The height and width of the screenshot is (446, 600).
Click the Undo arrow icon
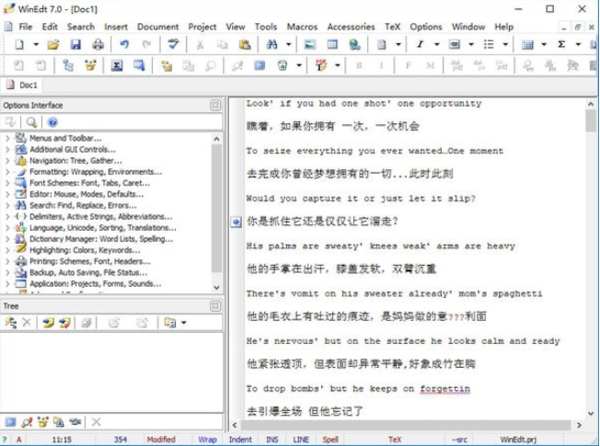pyautogui.click(x=123, y=45)
